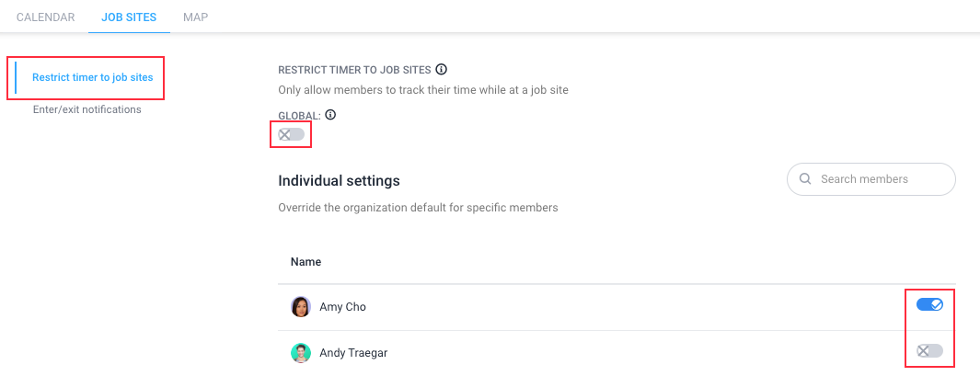Click the Andy Traegar member name
The height and width of the screenshot is (376, 980).
[353, 353]
